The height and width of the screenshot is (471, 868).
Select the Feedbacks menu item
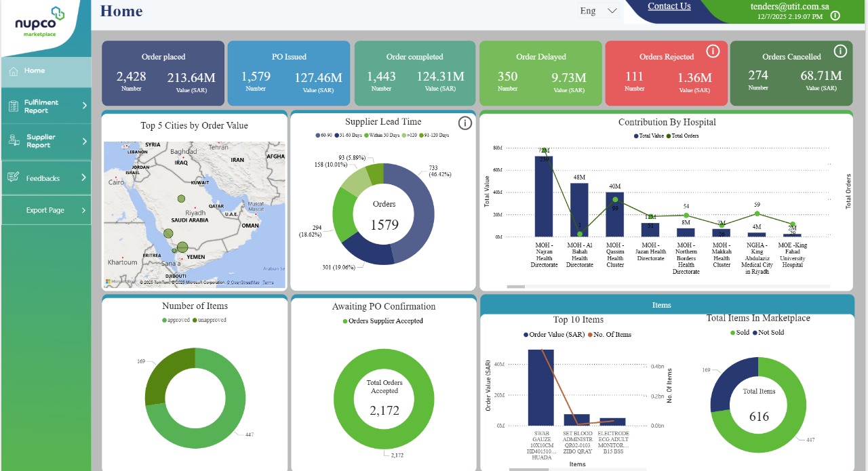[43, 178]
